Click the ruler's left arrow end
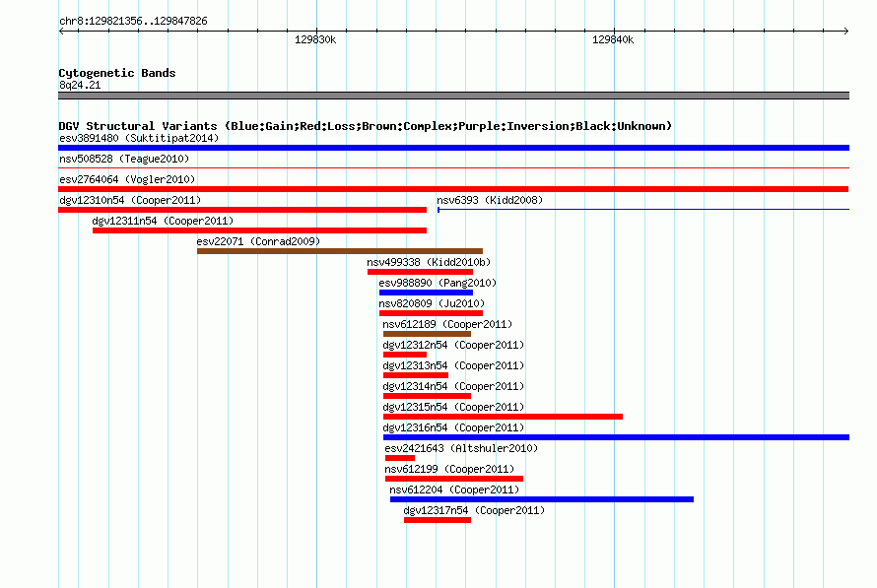The image size is (877, 588). (61, 31)
